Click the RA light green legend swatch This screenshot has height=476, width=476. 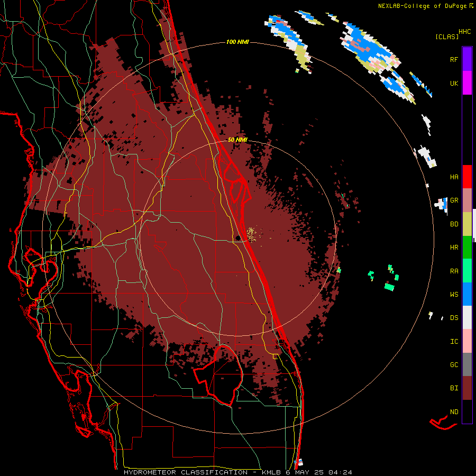[x=467, y=271]
